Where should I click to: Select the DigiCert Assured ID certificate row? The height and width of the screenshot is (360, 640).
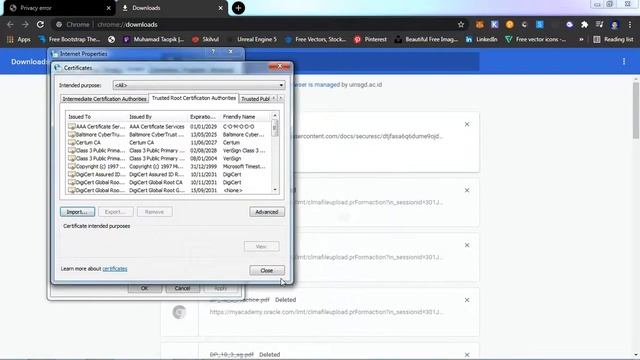tap(168, 174)
